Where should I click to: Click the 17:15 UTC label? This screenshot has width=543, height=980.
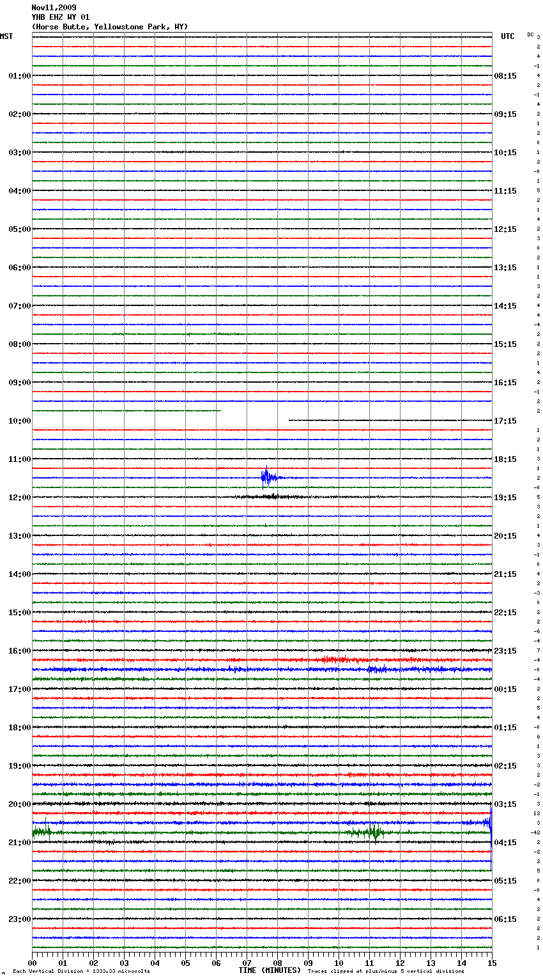coord(505,421)
